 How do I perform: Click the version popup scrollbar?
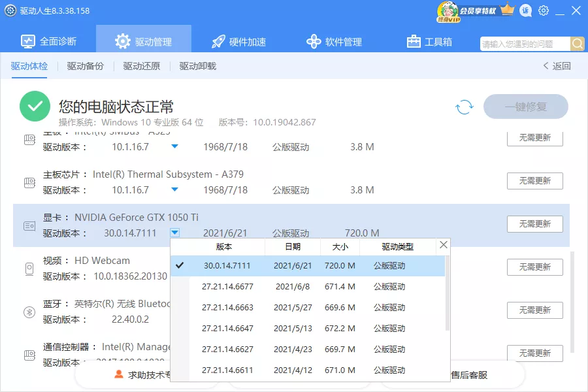click(447, 293)
